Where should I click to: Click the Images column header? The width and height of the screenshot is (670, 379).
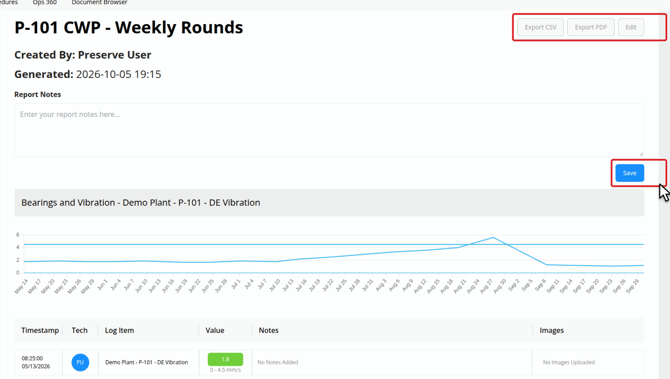pos(551,330)
